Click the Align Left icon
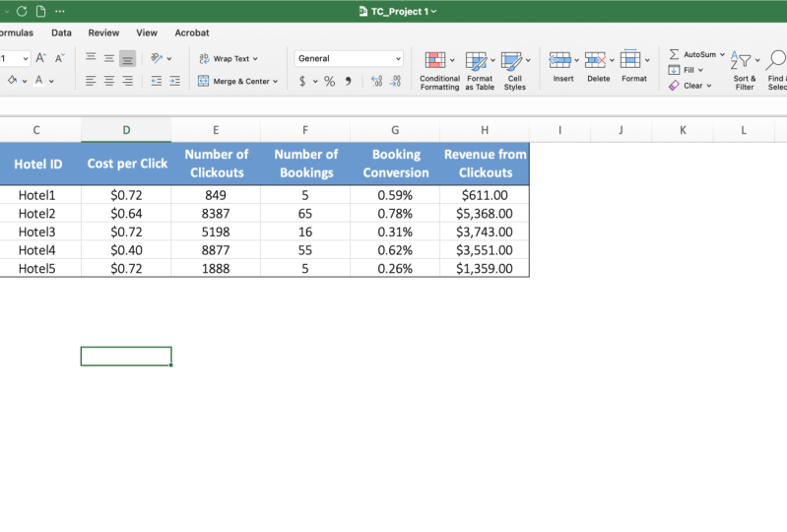787x532 pixels. 91,81
